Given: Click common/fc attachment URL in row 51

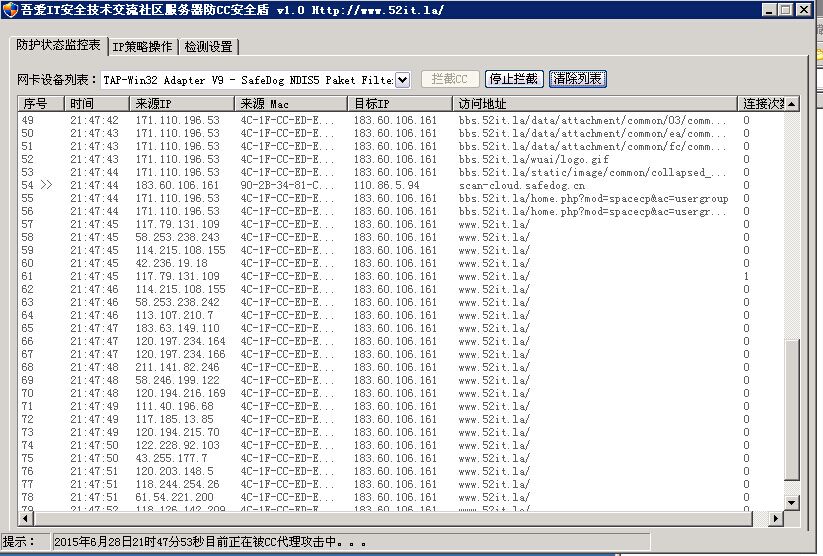Looking at the screenshot, I should (593, 146).
